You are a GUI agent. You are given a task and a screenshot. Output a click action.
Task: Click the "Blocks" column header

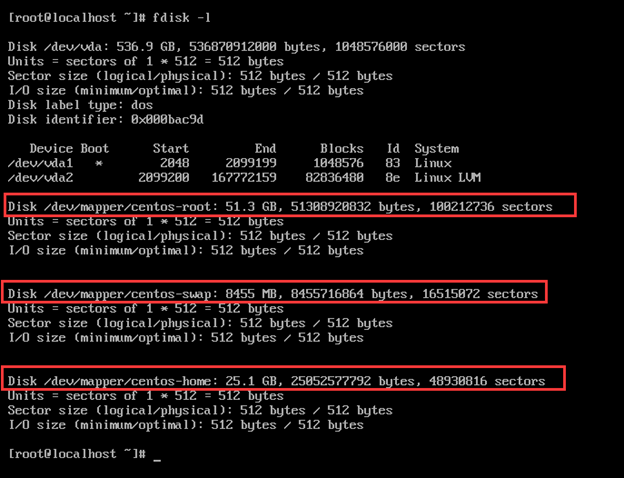[342, 149]
